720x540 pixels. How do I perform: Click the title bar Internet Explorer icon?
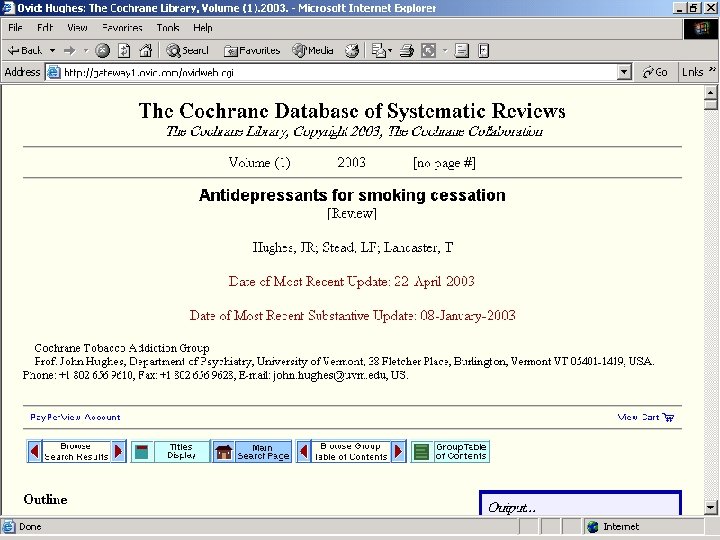8,8
